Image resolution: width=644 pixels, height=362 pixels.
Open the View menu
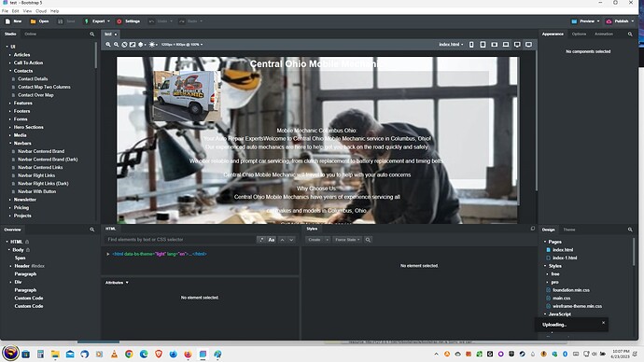point(27,11)
